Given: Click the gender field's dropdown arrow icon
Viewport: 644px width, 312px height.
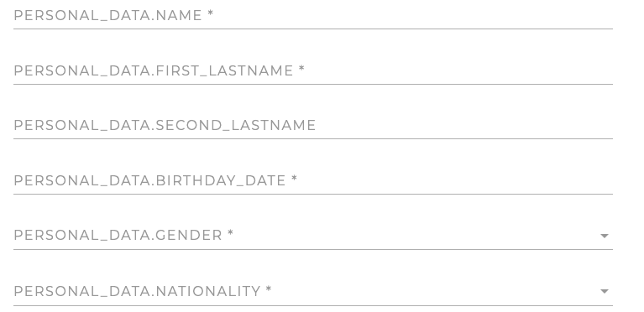Looking at the screenshot, I should [x=605, y=236].
